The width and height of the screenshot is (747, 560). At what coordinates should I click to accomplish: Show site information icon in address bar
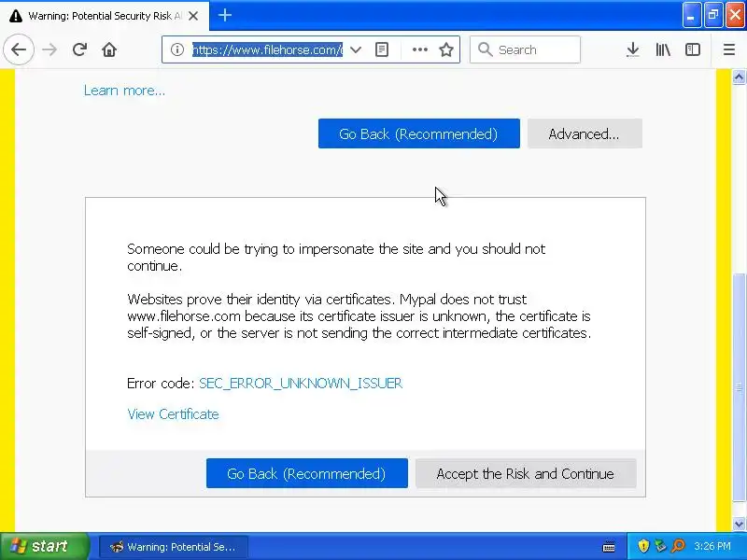coord(177,49)
